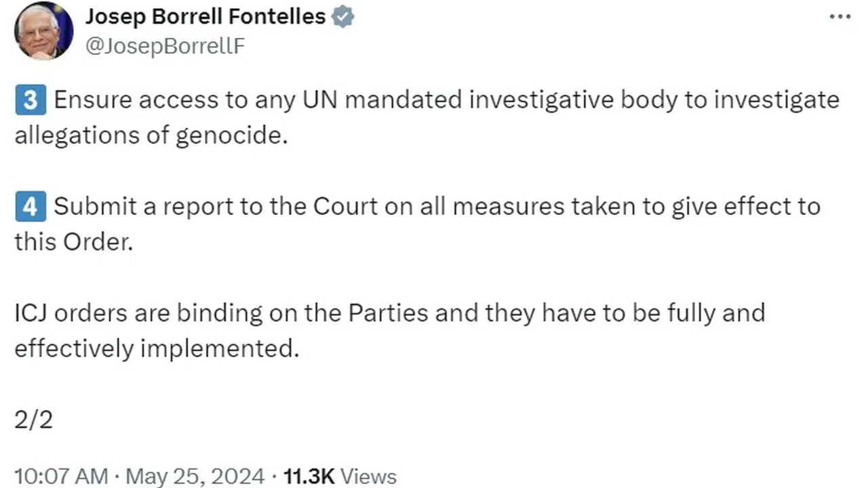Click the 2/2 thread marker
Screen dimensions: 868x488
(x=33, y=420)
